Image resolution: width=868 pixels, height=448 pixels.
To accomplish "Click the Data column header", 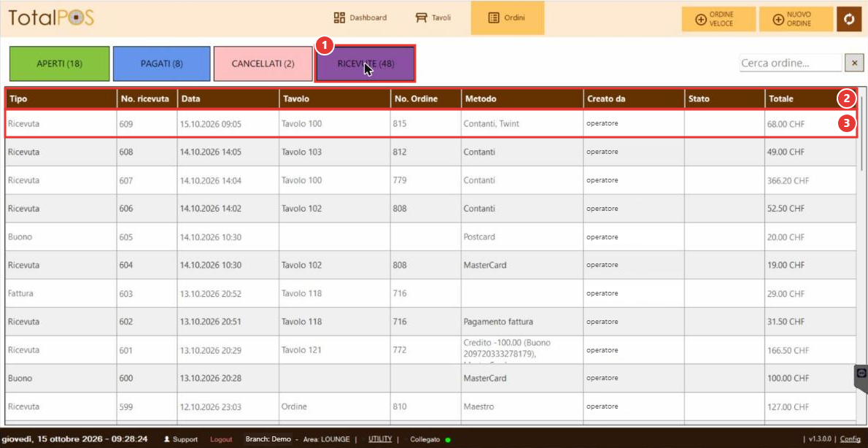I will click(228, 99).
